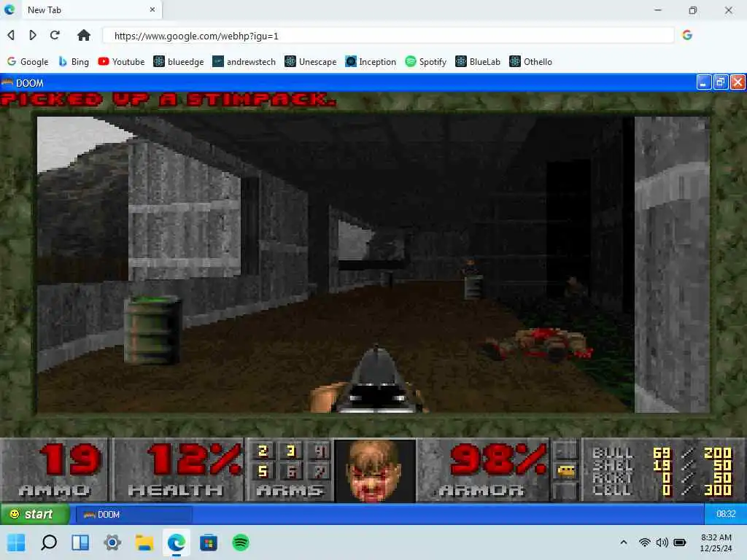
Task: Click the 'PICKED UP A STIMPACK' message
Action: 168,99
